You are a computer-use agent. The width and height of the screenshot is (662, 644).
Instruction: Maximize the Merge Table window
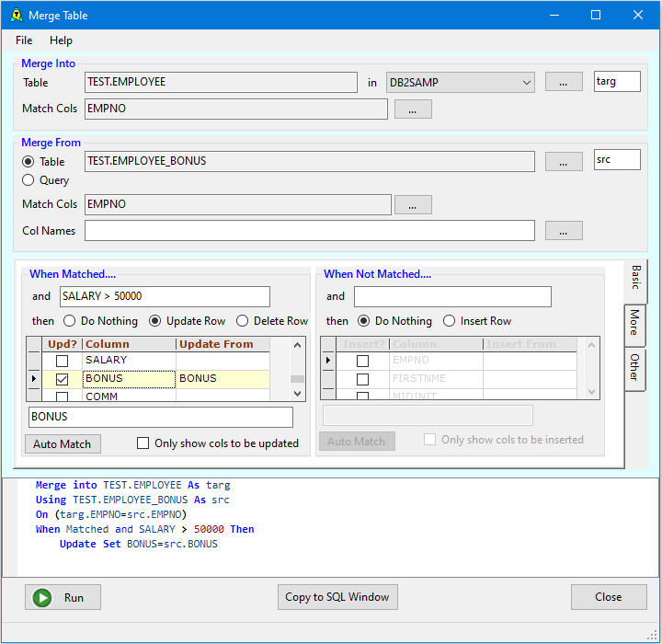(596, 16)
